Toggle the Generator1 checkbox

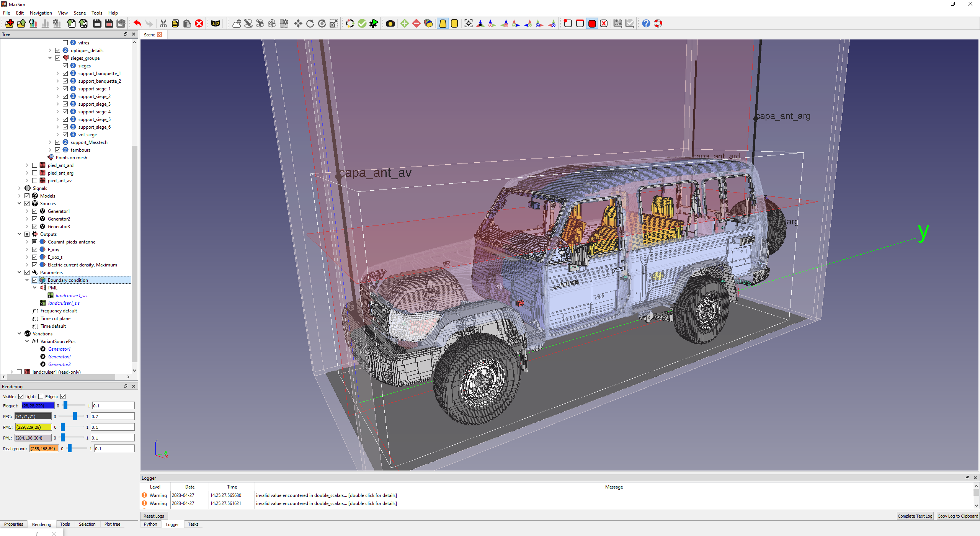[x=34, y=211]
